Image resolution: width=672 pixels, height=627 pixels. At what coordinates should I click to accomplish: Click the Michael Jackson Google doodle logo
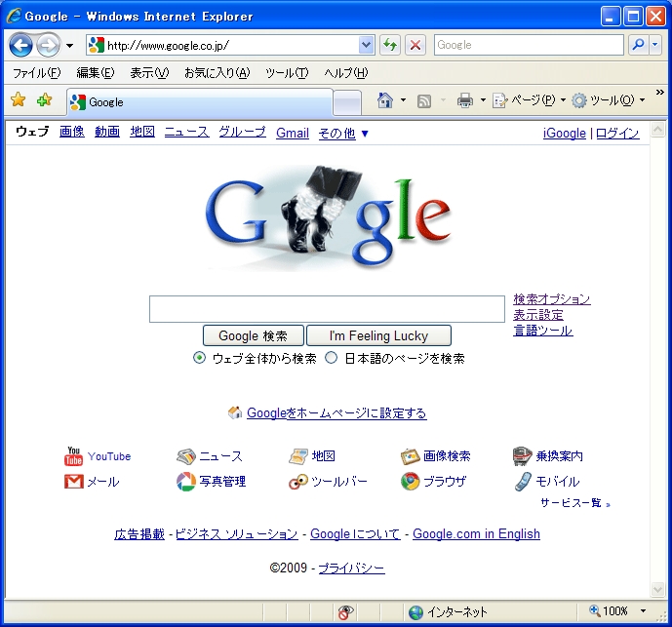pos(329,217)
